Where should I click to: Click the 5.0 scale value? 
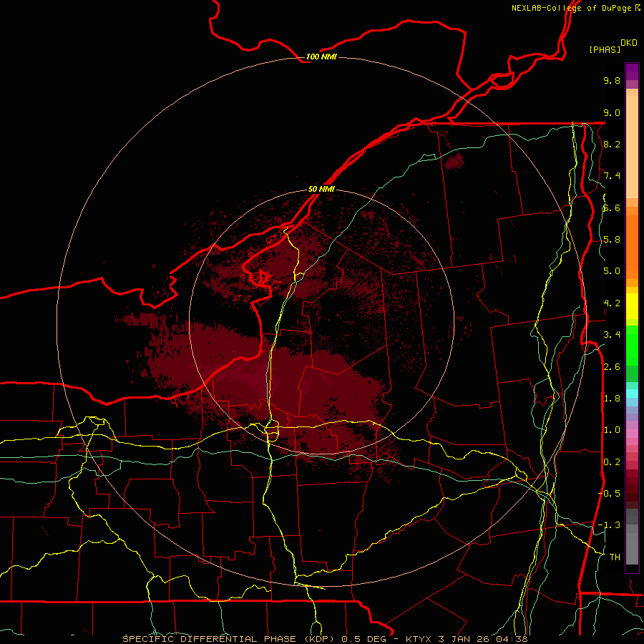pos(612,271)
